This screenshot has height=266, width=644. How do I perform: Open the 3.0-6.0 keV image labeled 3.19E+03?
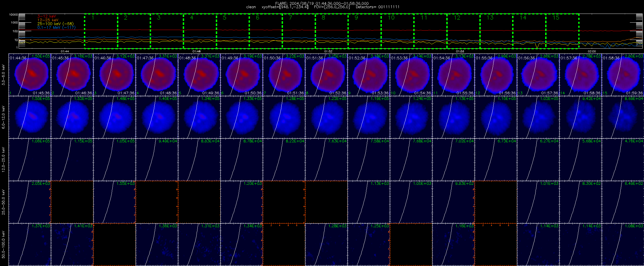tap(241, 75)
